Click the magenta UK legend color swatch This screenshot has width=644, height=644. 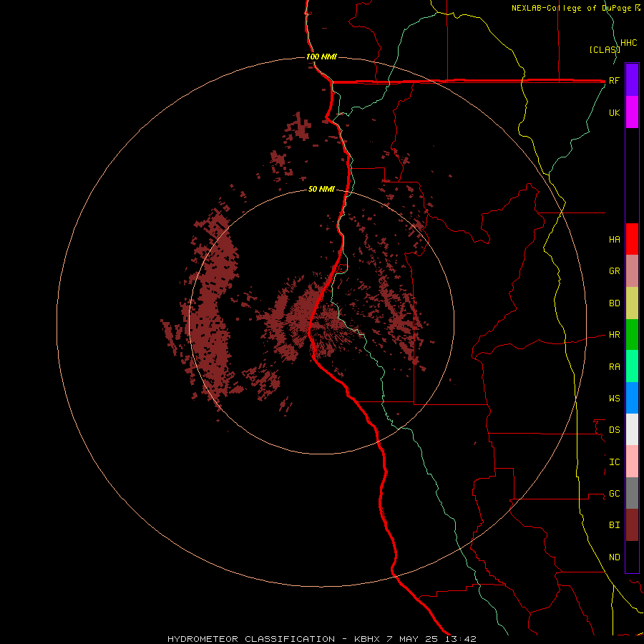(x=632, y=112)
